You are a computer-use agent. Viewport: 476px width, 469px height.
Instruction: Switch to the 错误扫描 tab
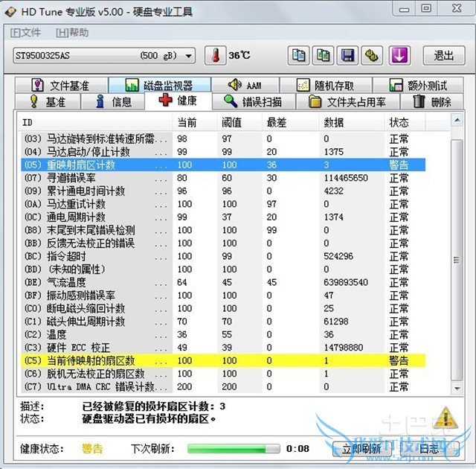point(254,101)
